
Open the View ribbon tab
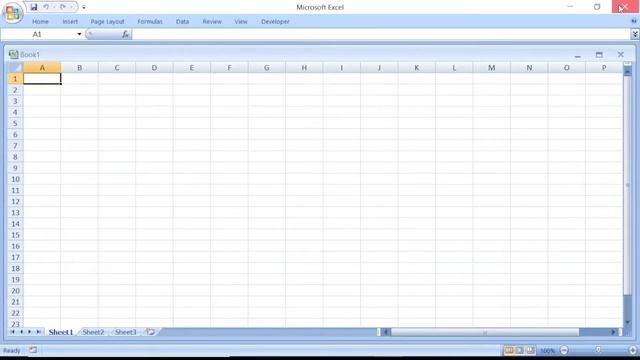(x=241, y=22)
